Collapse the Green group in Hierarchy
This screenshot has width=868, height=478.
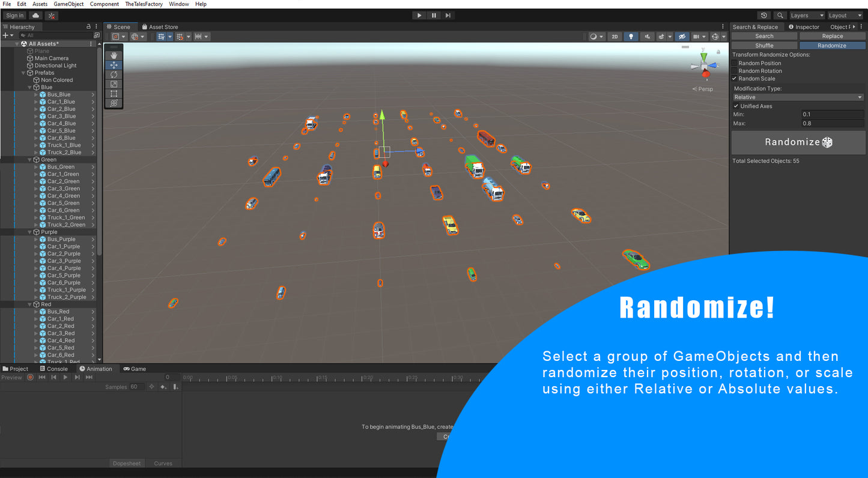coord(30,160)
